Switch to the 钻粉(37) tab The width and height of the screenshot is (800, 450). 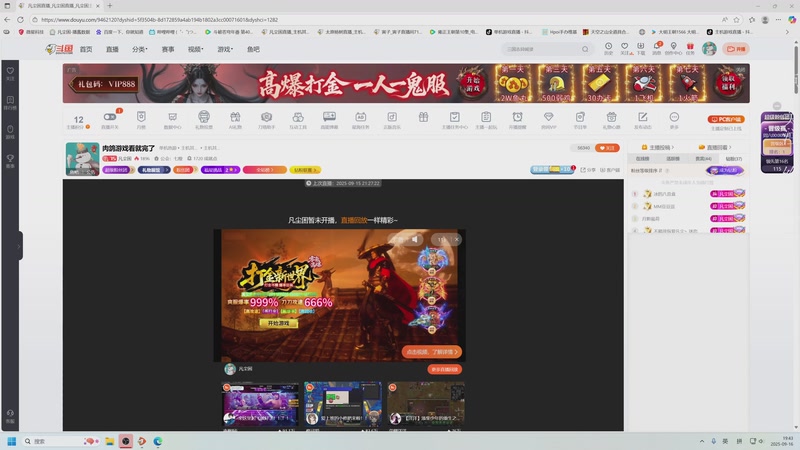(734, 159)
